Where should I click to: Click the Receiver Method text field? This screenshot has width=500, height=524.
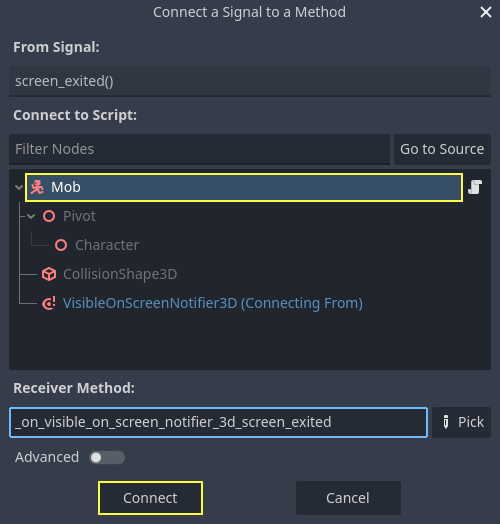[219, 422]
